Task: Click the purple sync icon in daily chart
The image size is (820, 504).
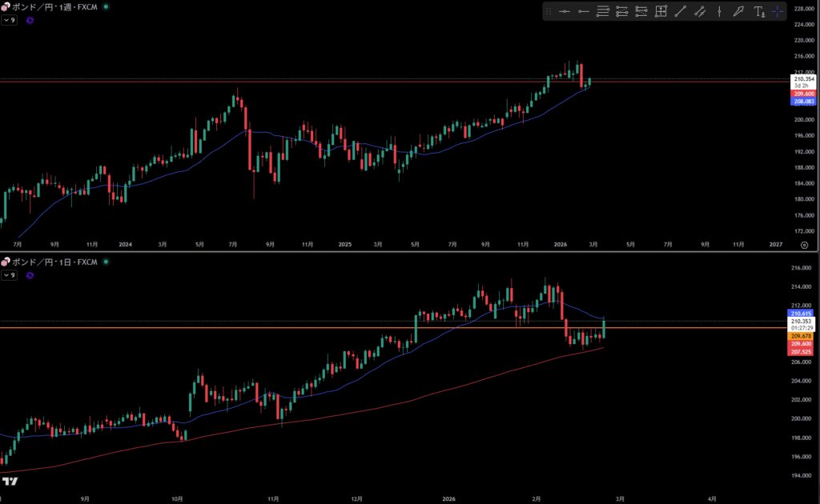Action: pos(30,275)
